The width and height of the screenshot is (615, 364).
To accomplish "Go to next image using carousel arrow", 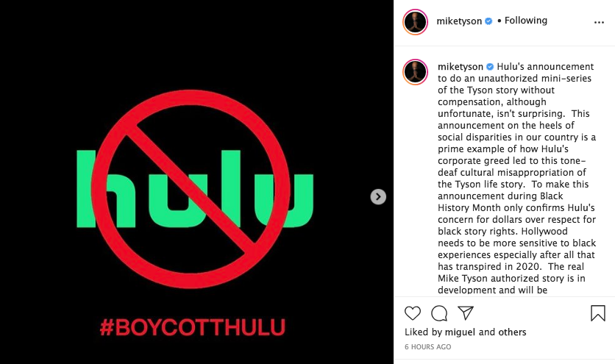I will click(x=378, y=196).
